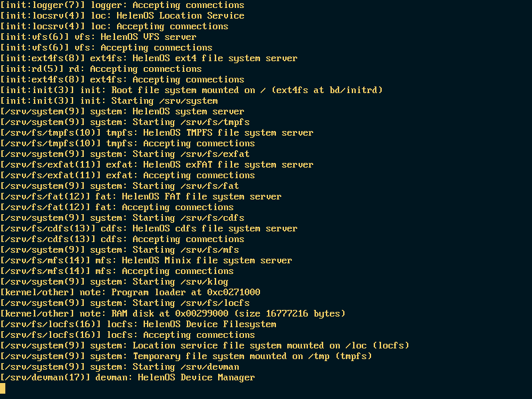Click the 'HelenOS Minix file system server' line
The width and height of the screenshot is (532, 399).
pos(146,261)
